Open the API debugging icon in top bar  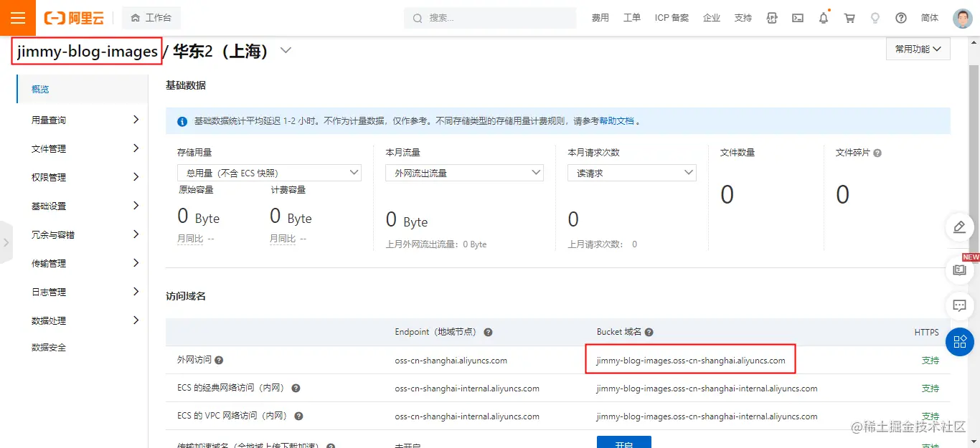773,18
